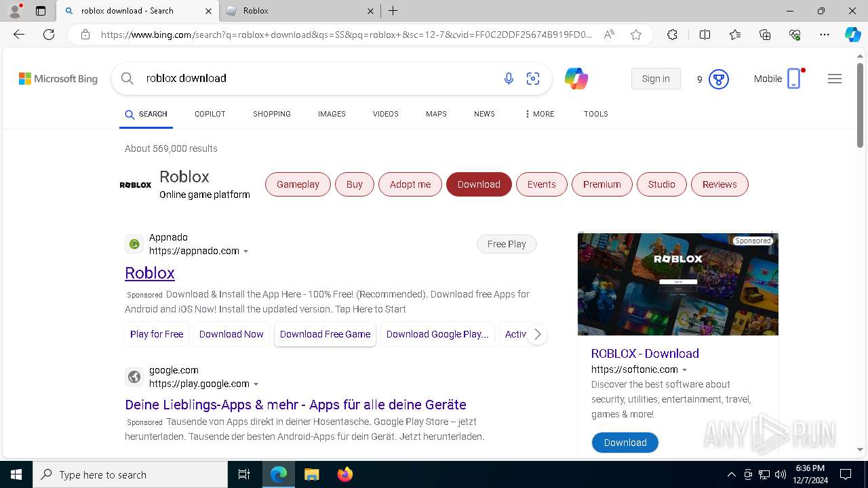The width and height of the screenshot is (868, 488).
Task: Open Extensions puzzle icon
Action: [672, 35]
